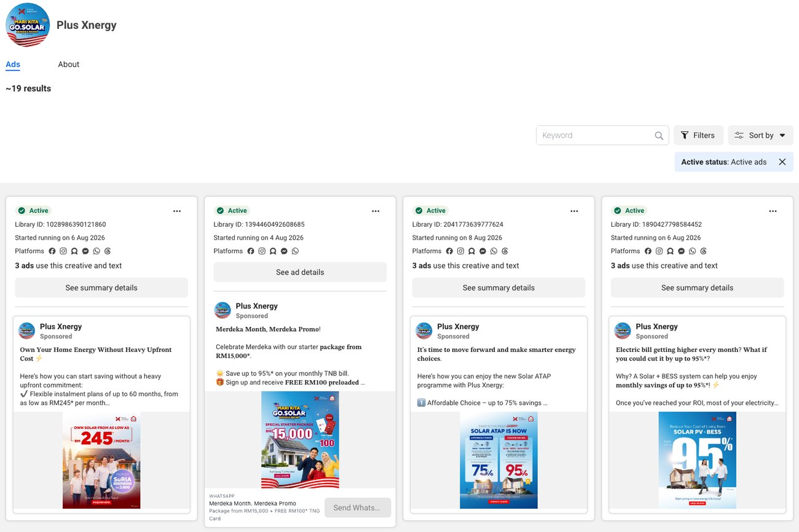Open RM245 per month ad image
Image resolution: width=799 pixels, height=532 pixels.
click(x=101, y=460)
